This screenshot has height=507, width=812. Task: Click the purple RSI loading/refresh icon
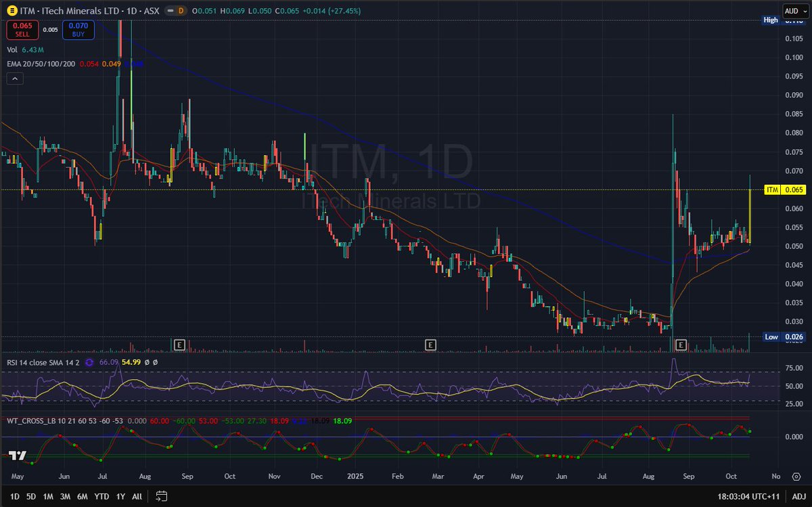pyautogui.click(x=89, y=362)
